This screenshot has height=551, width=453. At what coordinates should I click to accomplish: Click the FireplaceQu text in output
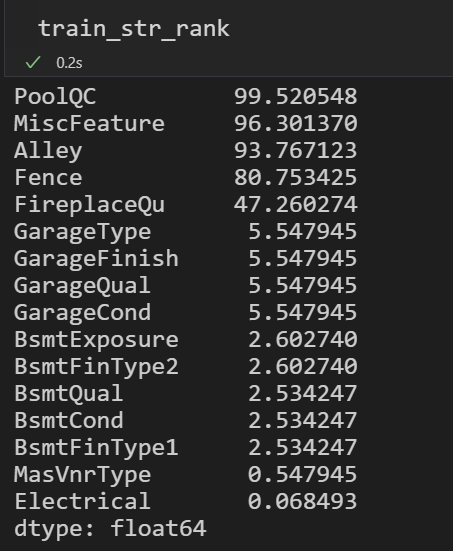(89, 206)
